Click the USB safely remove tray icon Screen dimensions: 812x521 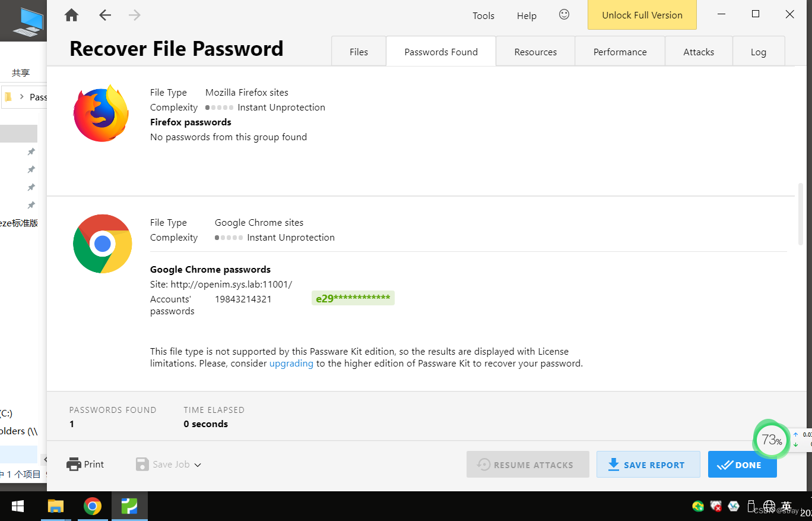pyautogui.click(x=751, y=506)
